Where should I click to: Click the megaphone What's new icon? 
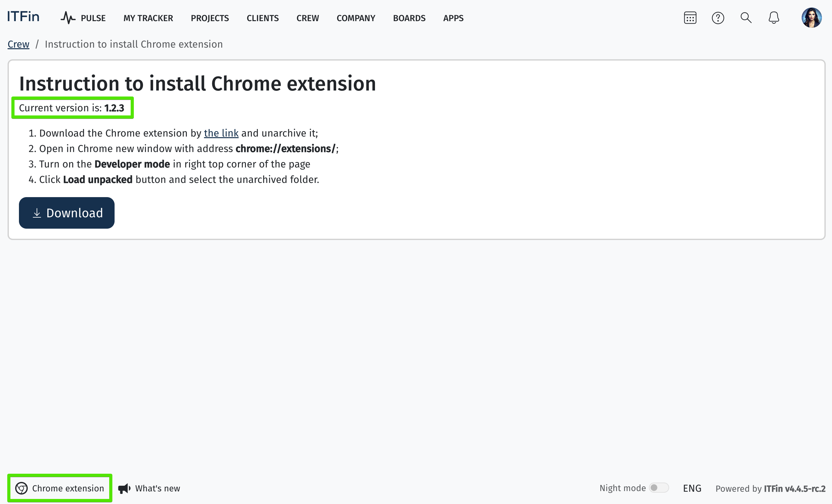[124, 488]
